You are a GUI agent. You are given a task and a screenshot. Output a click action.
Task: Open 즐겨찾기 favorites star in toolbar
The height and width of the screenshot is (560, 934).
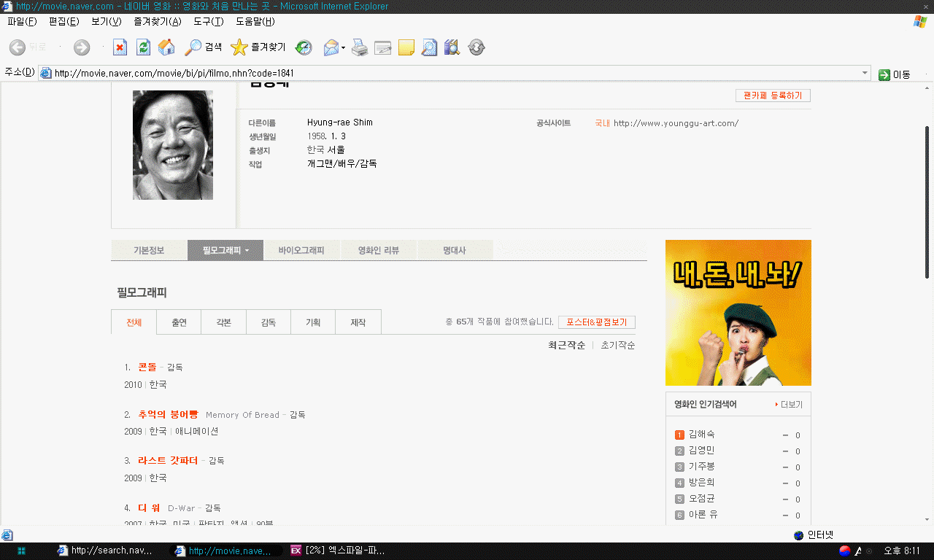[258, 47]
